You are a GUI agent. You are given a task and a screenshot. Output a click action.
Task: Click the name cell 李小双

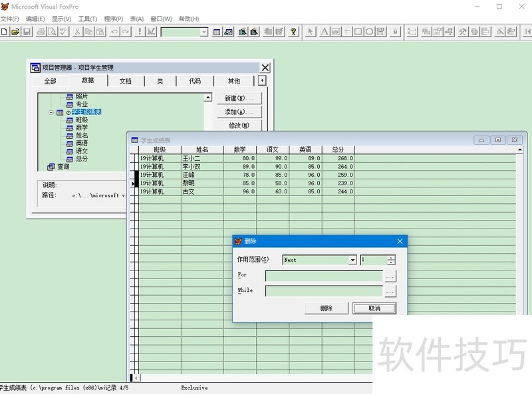pyautogui.click(x=202, y=167)
